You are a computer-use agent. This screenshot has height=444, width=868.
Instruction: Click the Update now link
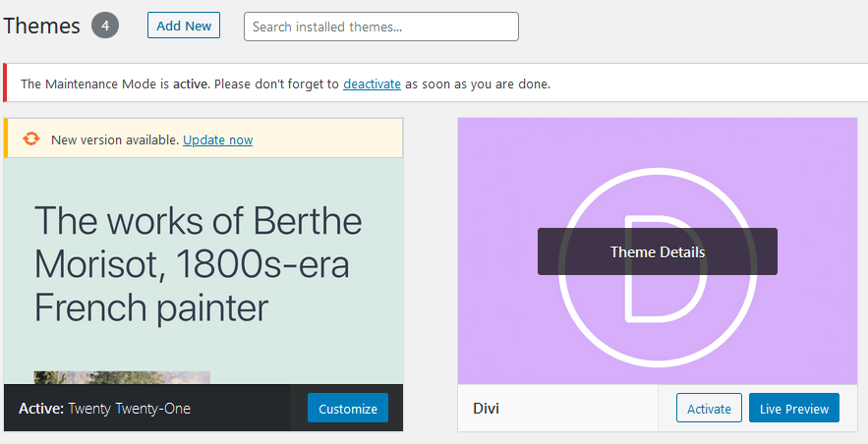[217, 139]
